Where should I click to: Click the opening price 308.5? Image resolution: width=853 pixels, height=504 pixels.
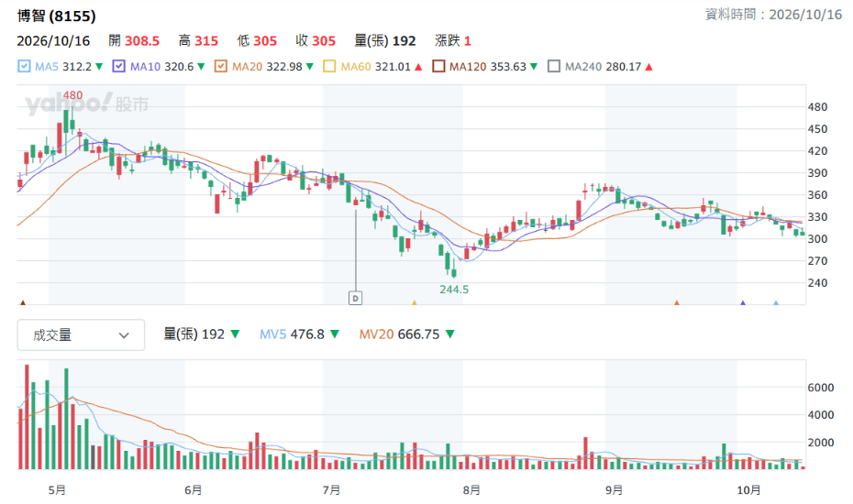click(142, 40)
